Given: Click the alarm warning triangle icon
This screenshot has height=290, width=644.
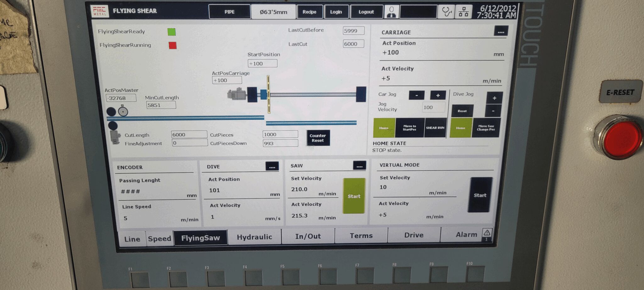Looking at the screenshot, I should 487,233.
